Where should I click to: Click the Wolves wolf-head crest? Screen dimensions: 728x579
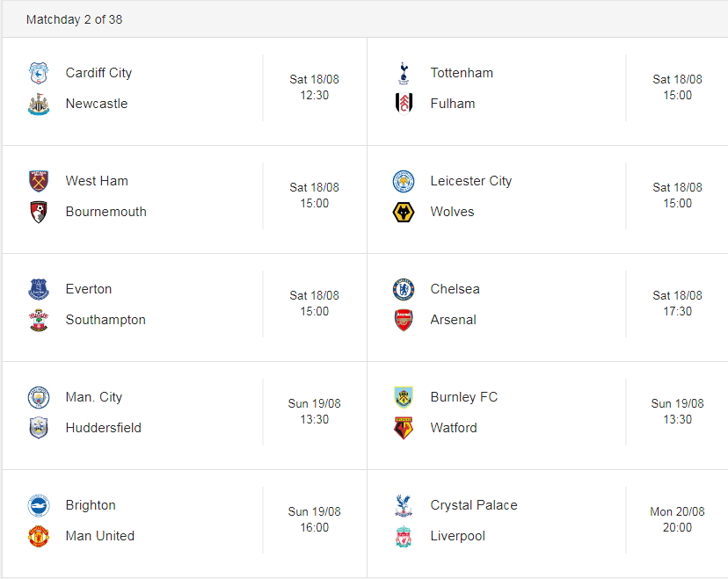(404, 212)
